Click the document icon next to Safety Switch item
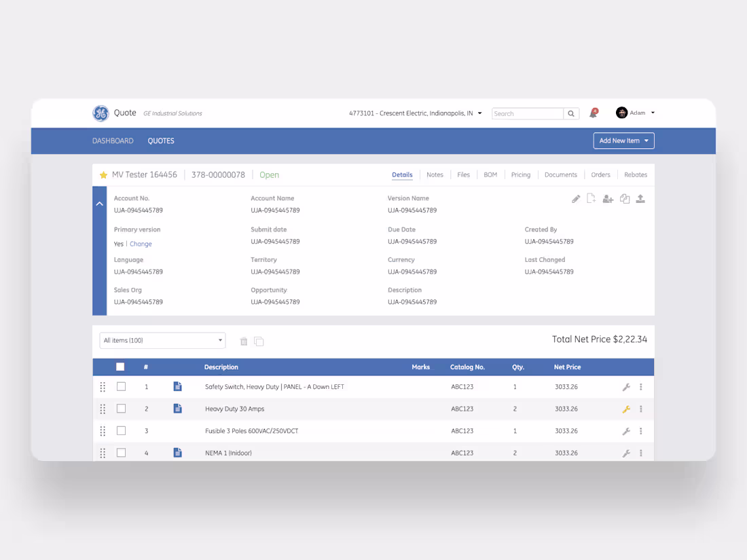Screen dimensions: 747x560 [x=177, y=386]
